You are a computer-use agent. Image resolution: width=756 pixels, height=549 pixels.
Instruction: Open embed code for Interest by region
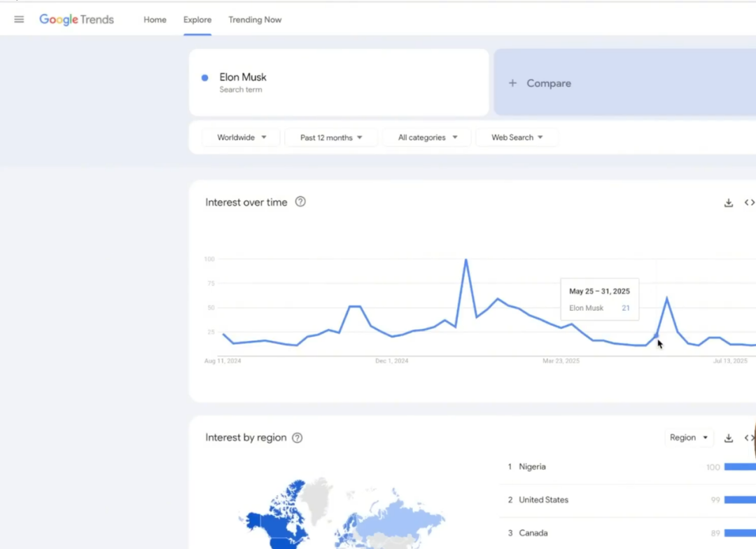click(749, 438)
